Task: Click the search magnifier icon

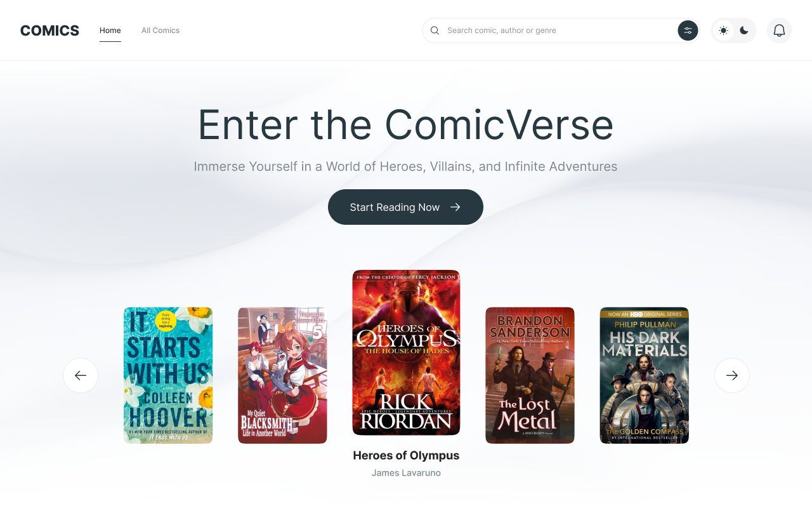Action: point(435,30)
